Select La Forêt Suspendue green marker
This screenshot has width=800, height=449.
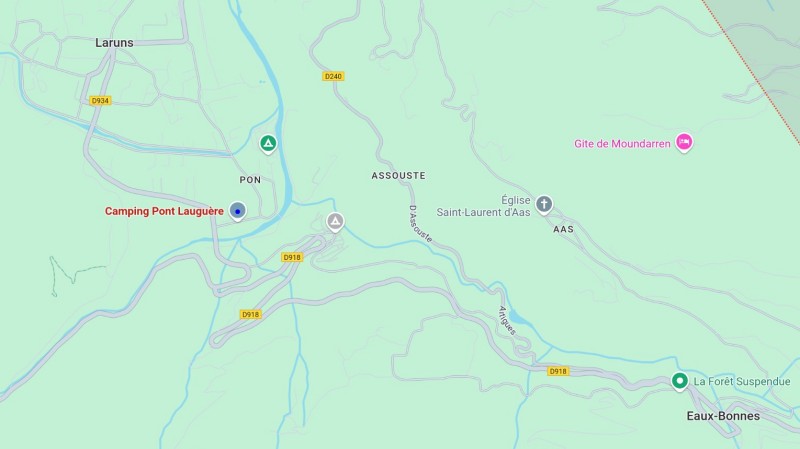pyautogui.click(x=680, y=381)
